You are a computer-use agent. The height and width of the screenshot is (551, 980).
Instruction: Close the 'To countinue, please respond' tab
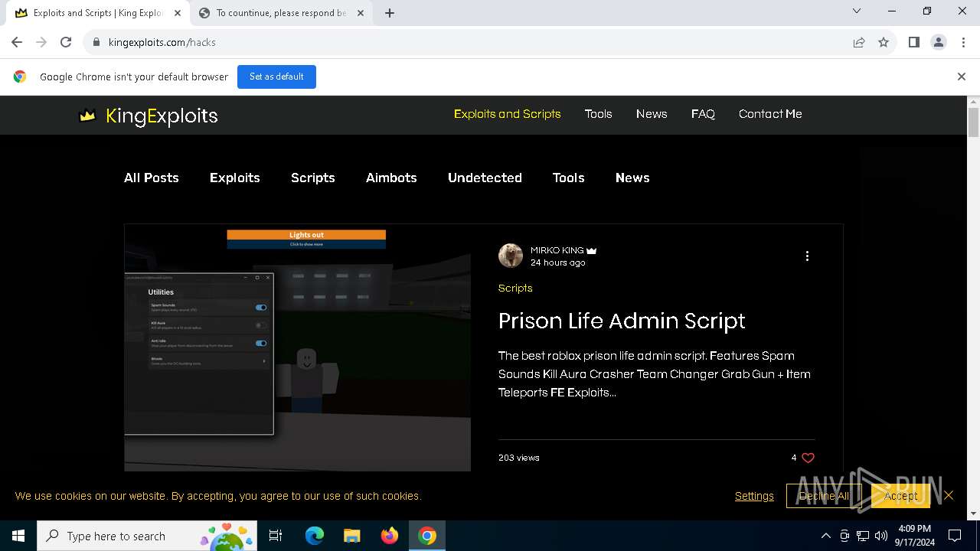361,13
